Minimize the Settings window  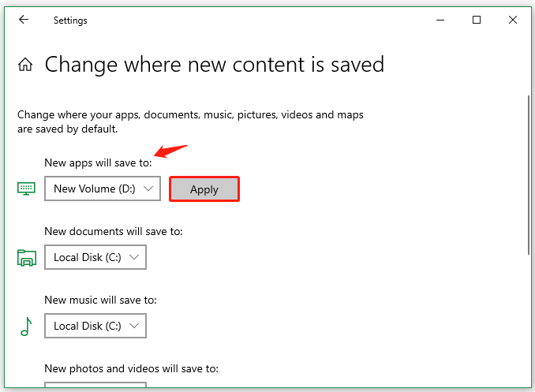click(440, 21)
